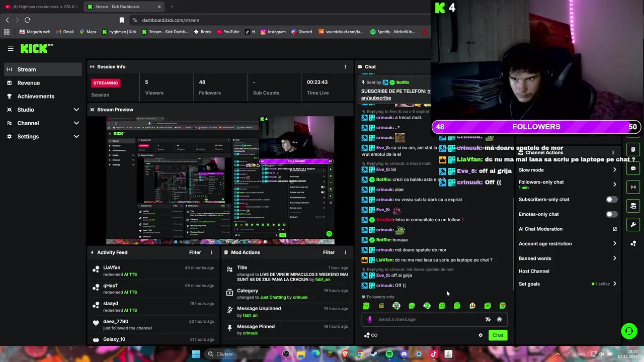The image size is (644, 362).
Task: Select Stream in the left sidebar
Action: pyautogui.click(x=43, y=69)
